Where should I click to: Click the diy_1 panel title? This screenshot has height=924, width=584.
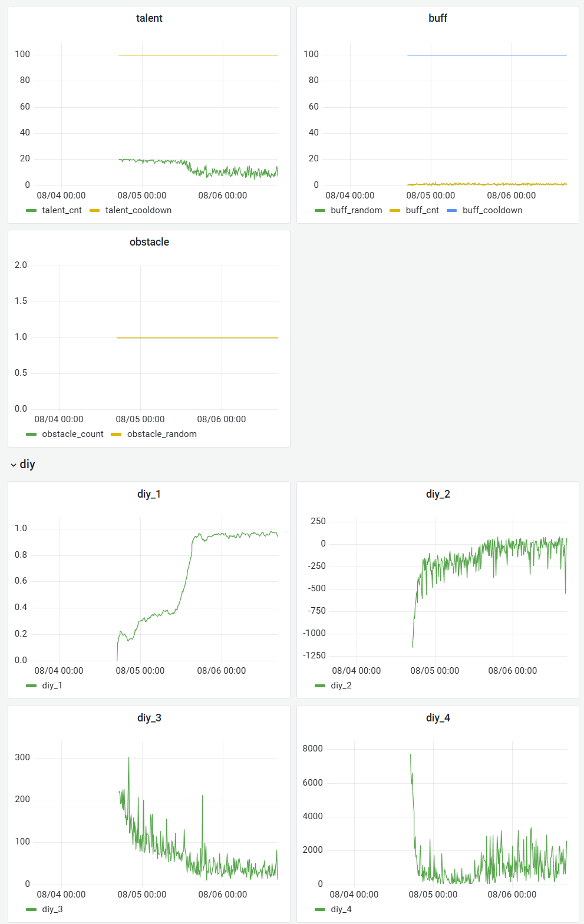149,494
